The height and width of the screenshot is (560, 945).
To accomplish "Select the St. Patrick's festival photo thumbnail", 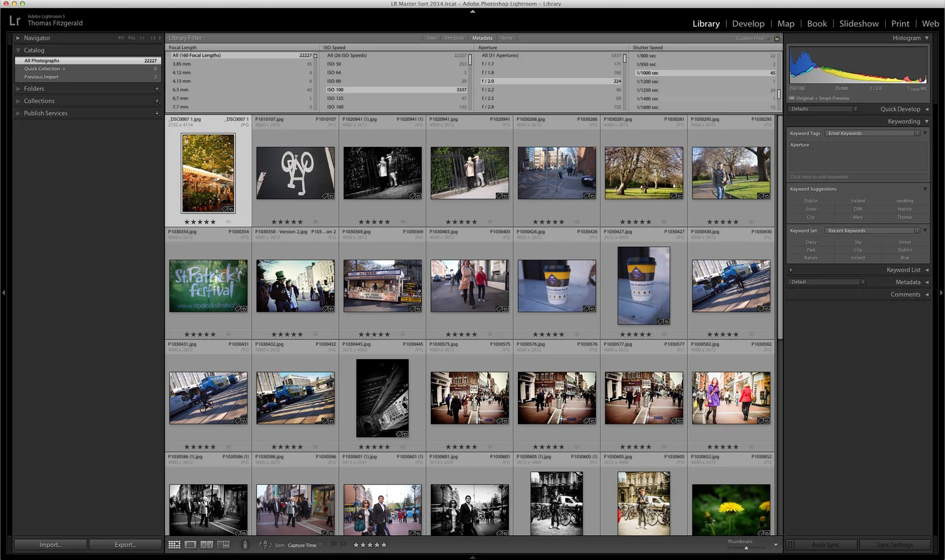I will 208,285.
